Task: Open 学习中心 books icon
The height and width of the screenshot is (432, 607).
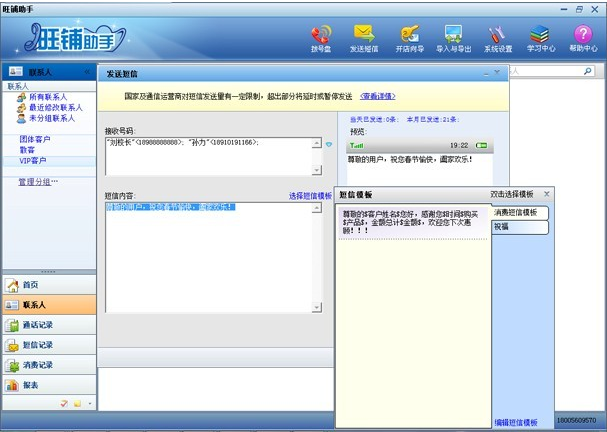Action: click(x=540, y=38)
